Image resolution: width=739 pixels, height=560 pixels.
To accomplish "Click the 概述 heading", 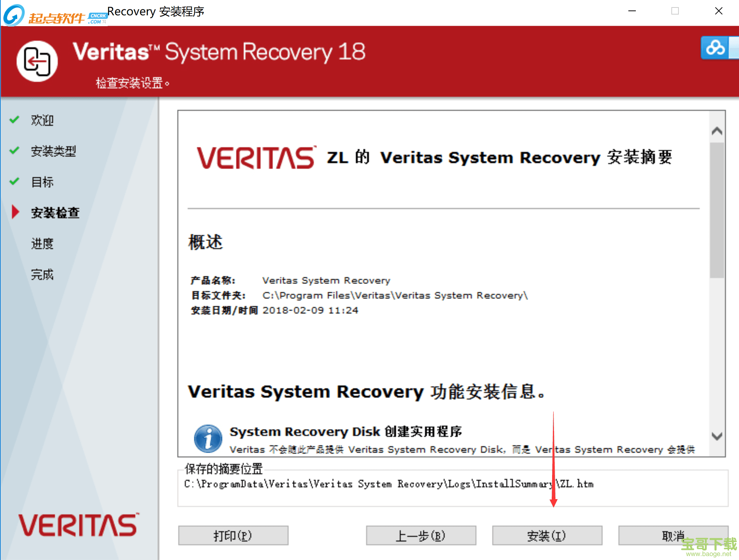I will pyautogui.click(x=206, y=242).
